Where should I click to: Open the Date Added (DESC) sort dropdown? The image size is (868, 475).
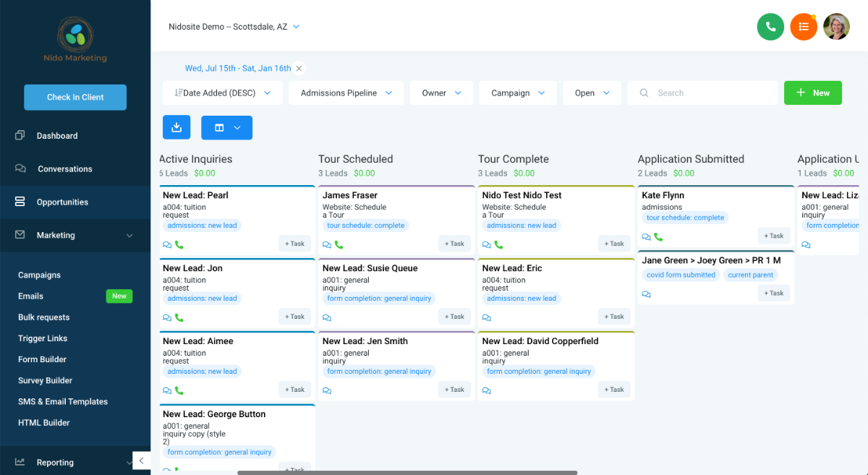[x=223, y=93]
